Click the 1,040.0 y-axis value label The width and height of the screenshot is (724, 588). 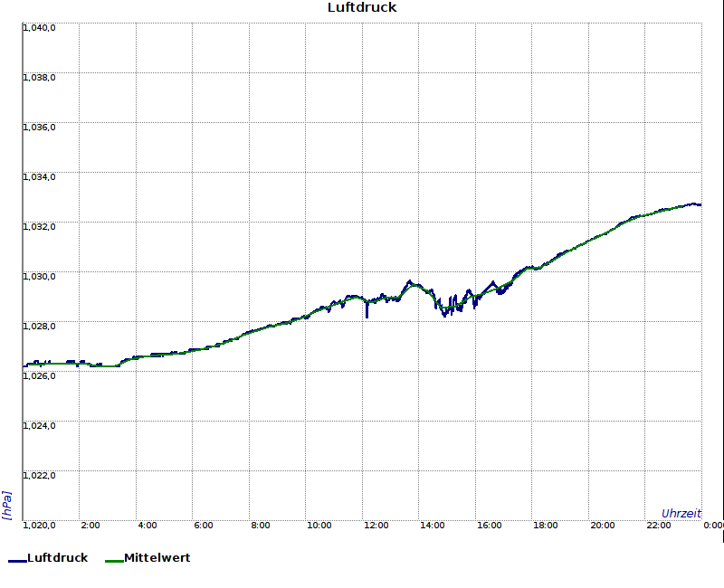[40, 28]
